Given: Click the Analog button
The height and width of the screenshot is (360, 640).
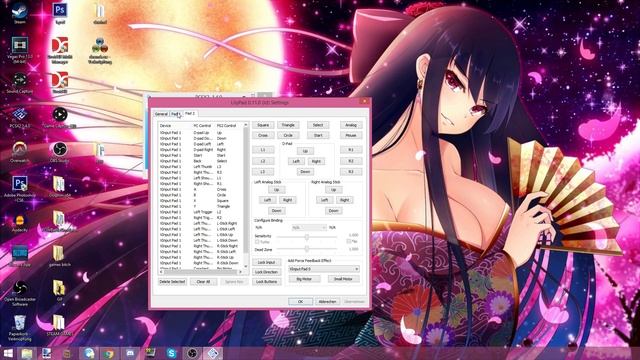Looking at the screenshot, I should point(351,125).
